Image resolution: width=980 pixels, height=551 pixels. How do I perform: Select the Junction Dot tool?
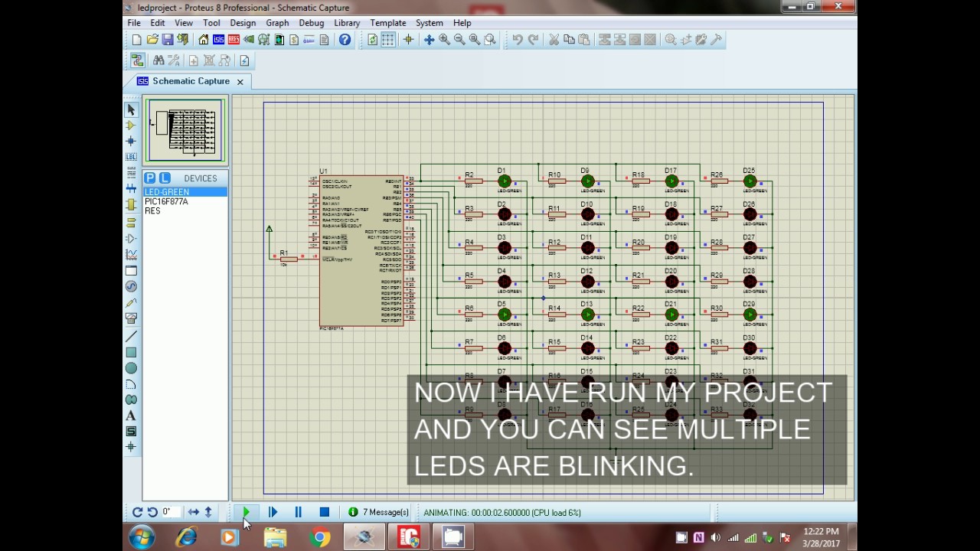point(131,141)
